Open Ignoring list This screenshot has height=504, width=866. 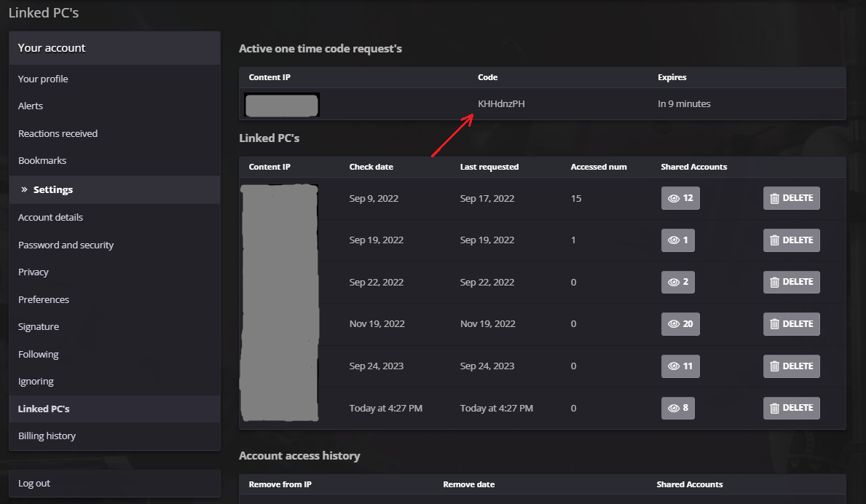114,382
